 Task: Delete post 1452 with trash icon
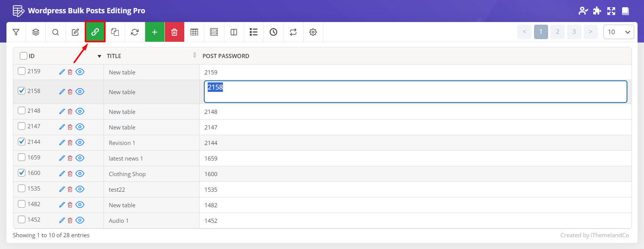[70, 220]
